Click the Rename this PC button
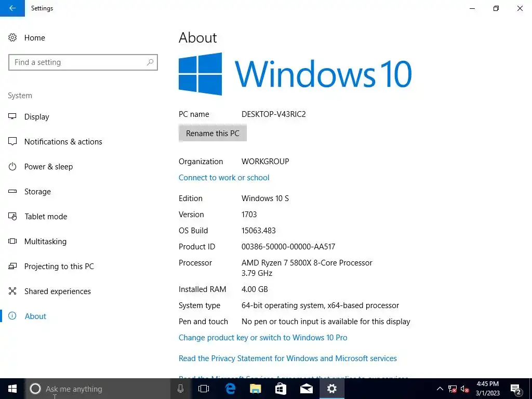Screen dimensions: 532x399 tap(212, 134)
